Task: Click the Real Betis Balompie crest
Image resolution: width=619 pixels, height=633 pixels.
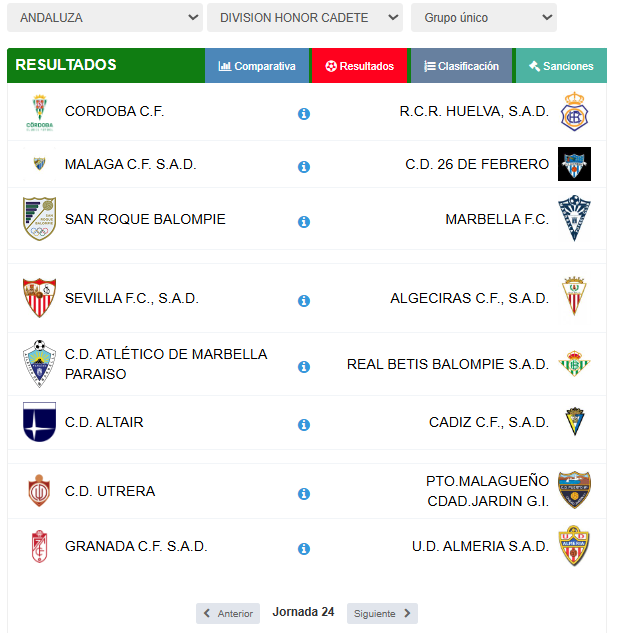Action: coord(574,364)
